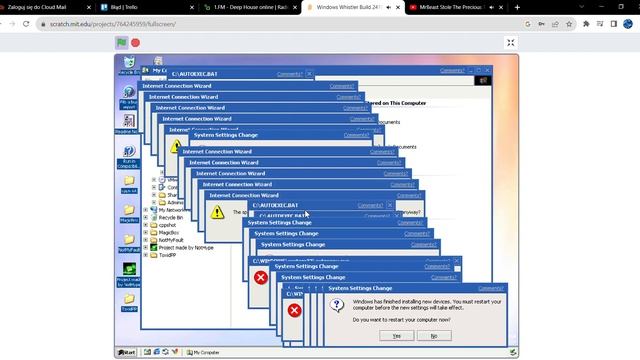
Task: Click the Scratch green flag
Action: pyautogui.click(x=122, y=42)
